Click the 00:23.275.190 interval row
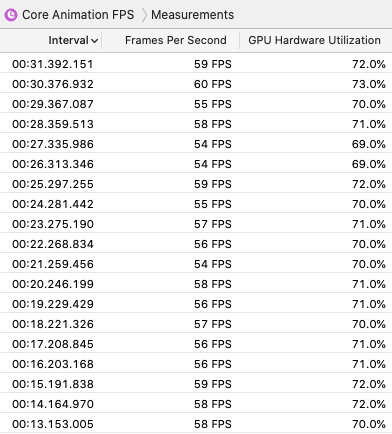The height and width of the screenshot is (434, 392). point(196,224)
